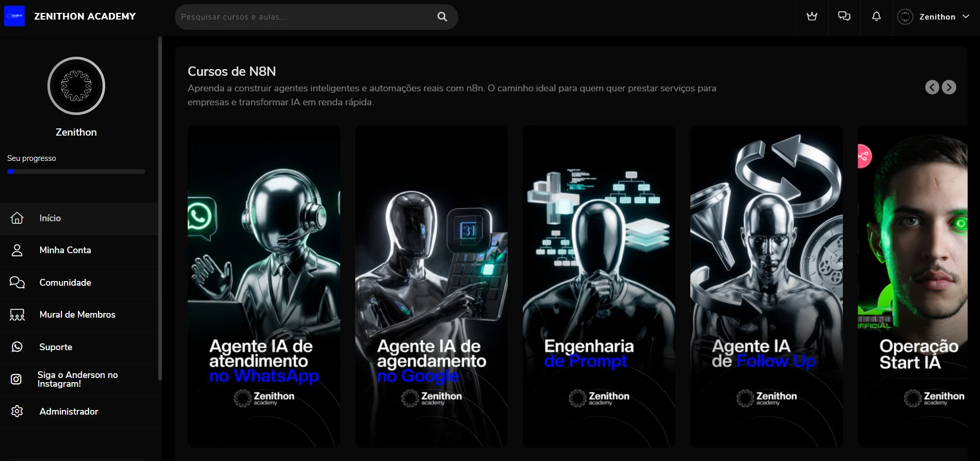Open Mural de Membros menu item
The image size is (980, 461).
pos(79,315)
